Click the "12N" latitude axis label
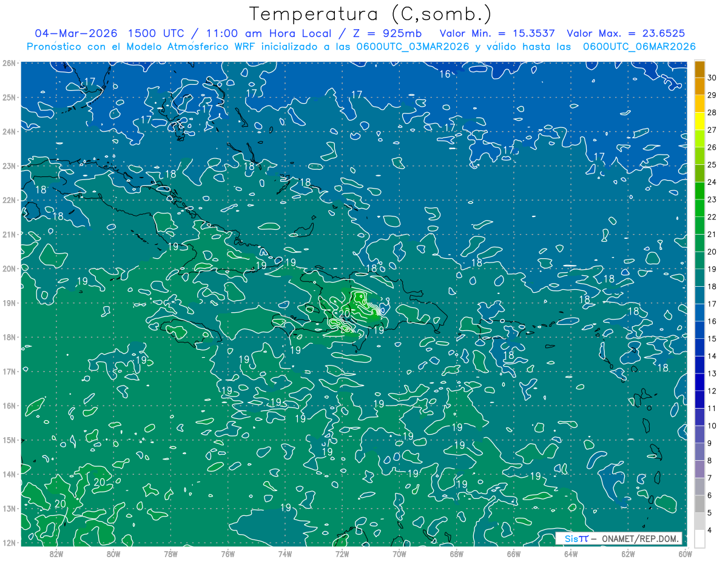 pyautogui.click(x=9, y=543)
